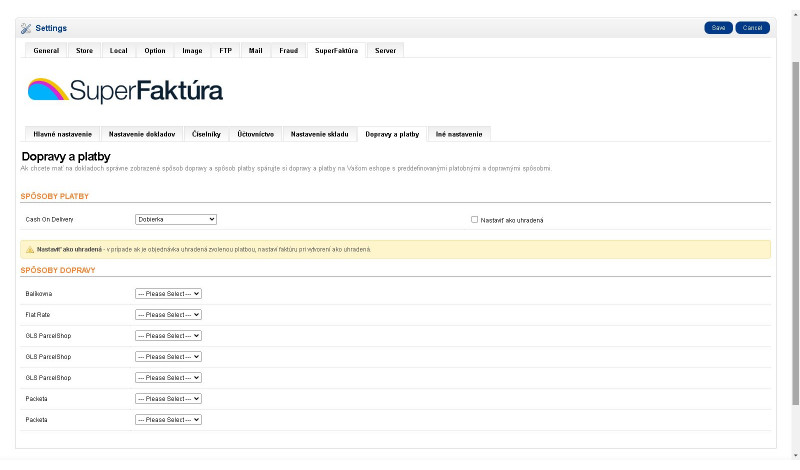Switch to Nastavenie dokladov sub-tab
The width and height of the screenshot is (800, 470).
tap(142, 134)
